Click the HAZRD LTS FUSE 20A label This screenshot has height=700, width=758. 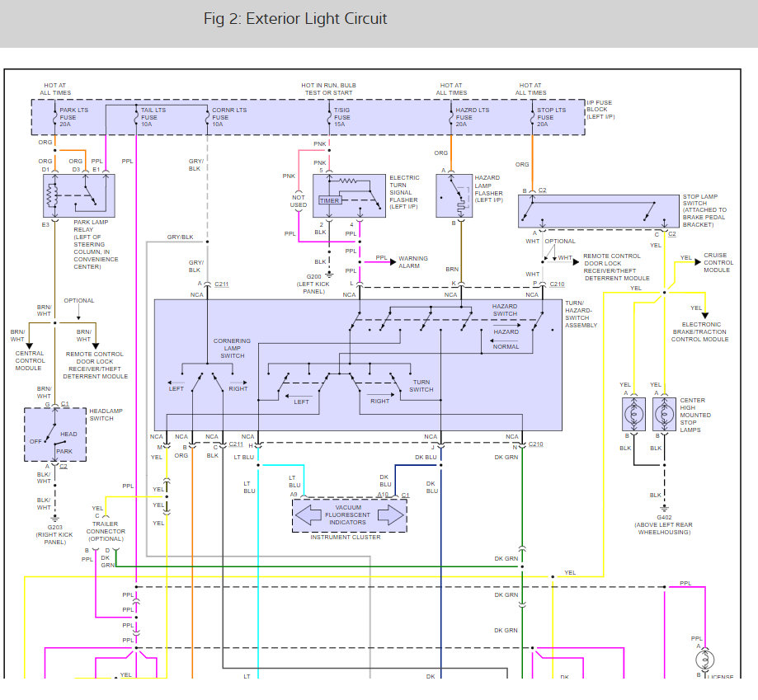click(x=473, y=117)
